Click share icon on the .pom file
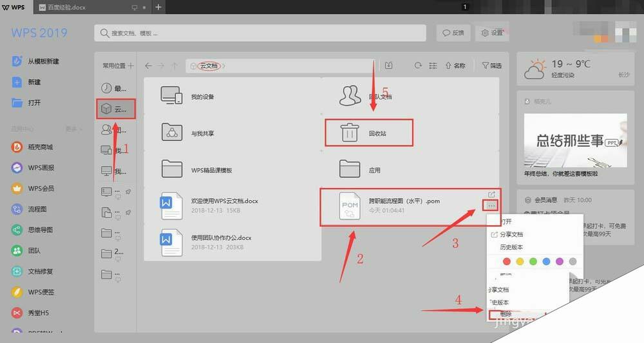Screen dimensions: 644x343 click(491, 194)
